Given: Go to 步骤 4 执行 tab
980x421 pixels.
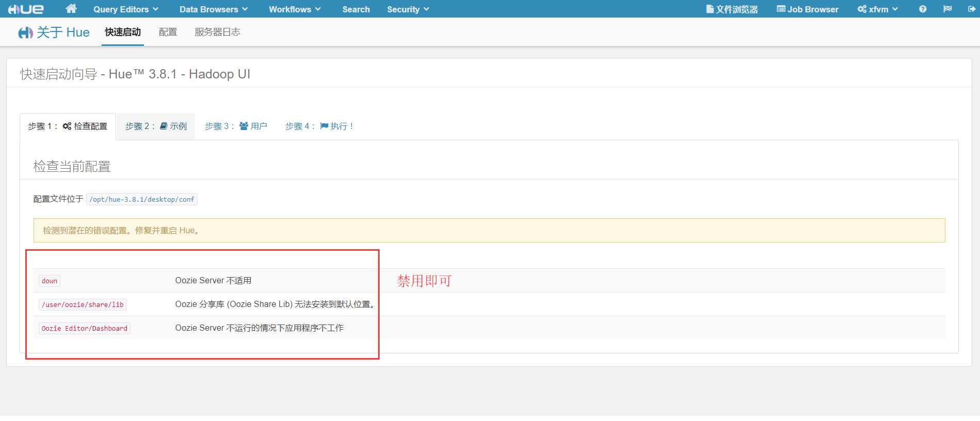Looking at the screenshot, I should point(319,126).
